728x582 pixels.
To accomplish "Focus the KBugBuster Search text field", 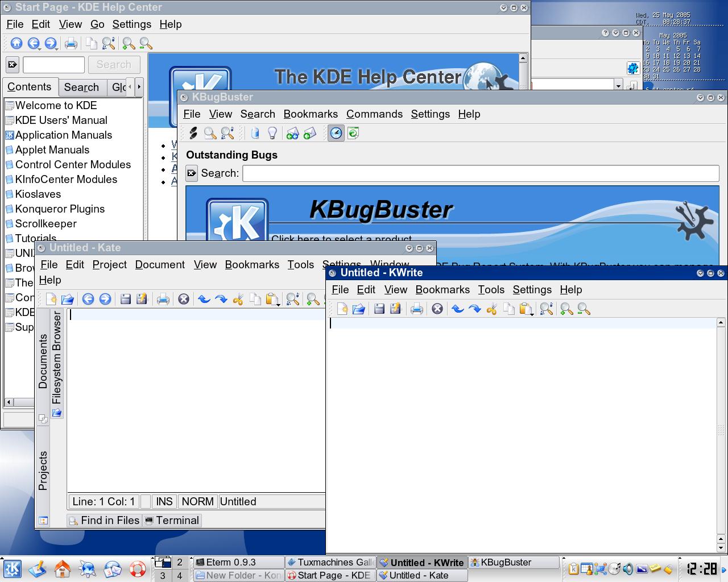I will 481,173.
